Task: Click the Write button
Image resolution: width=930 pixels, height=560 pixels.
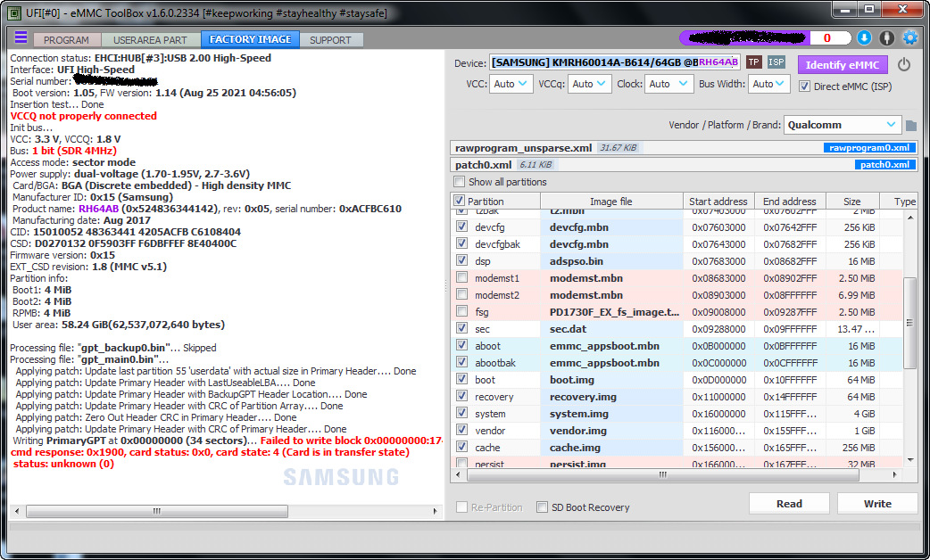Action: click(x=876, y=504)
